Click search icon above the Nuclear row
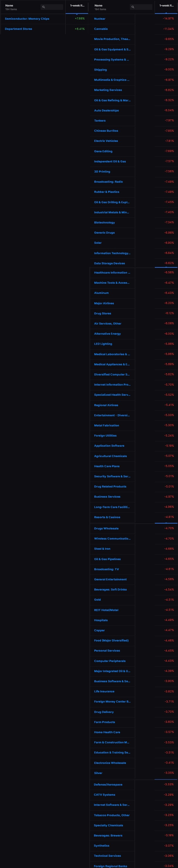The width and height of the screenshot is (178, 868). [x=133, y=7]
